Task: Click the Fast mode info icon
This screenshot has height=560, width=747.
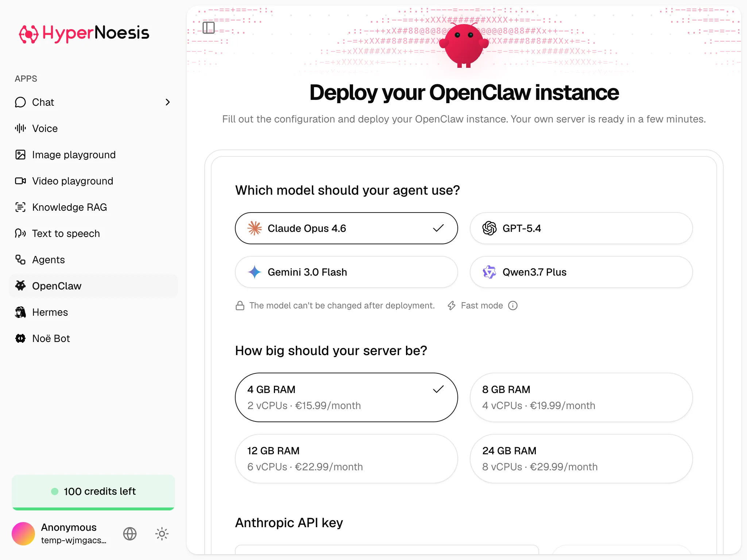Action: point(513,306)
